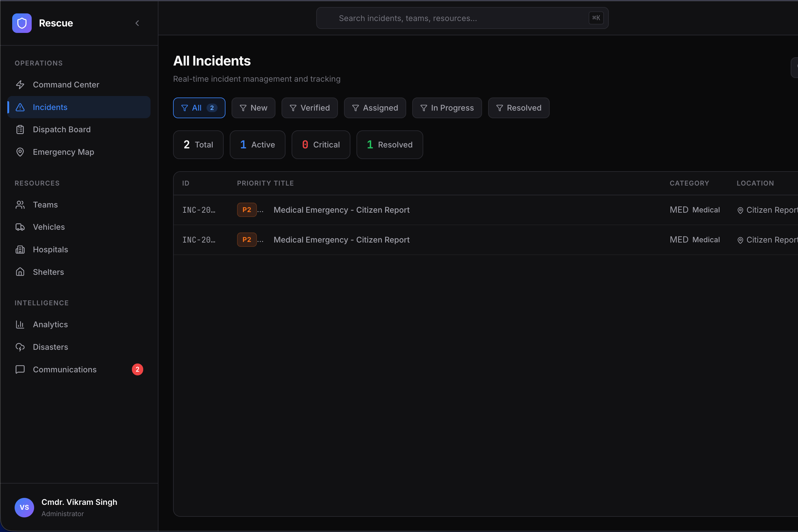
Task: Click the 1 Resolved stat card
Action: [390, 145]
